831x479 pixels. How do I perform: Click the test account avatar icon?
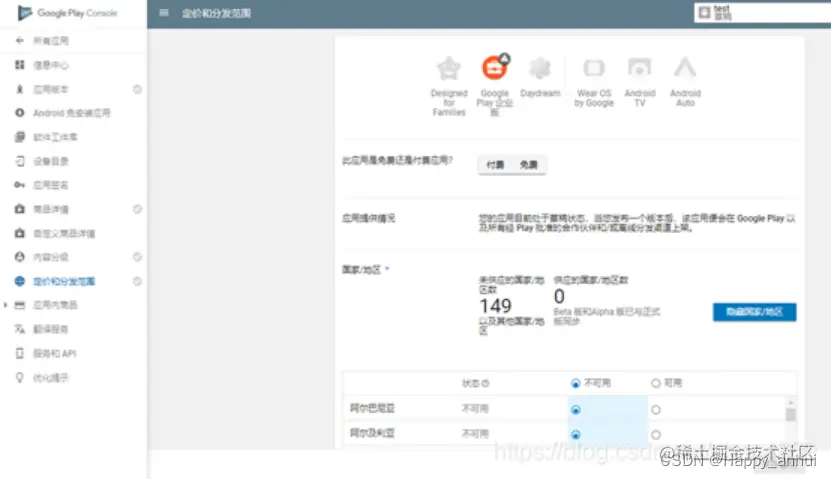(x=704, y=13)
